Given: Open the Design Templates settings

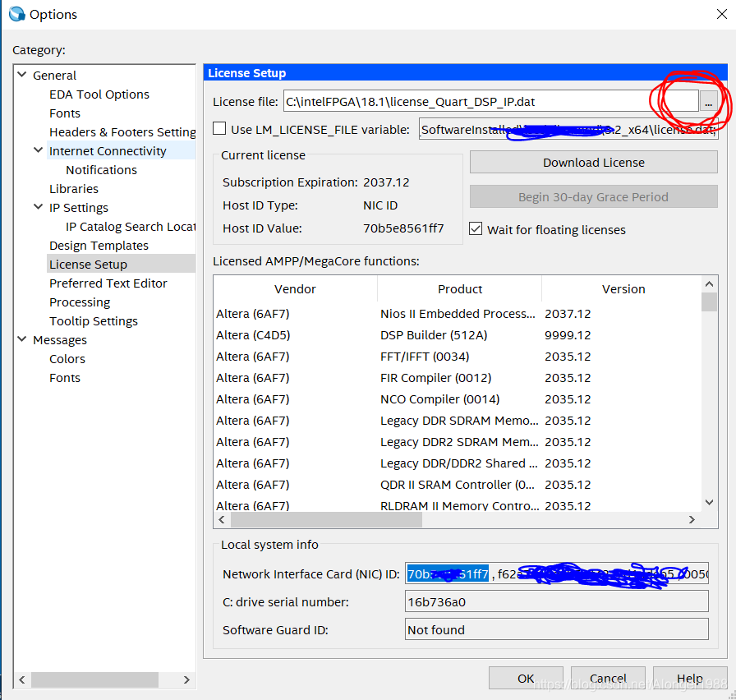Looking at the screenshot, I should click(x=99, y=245).
